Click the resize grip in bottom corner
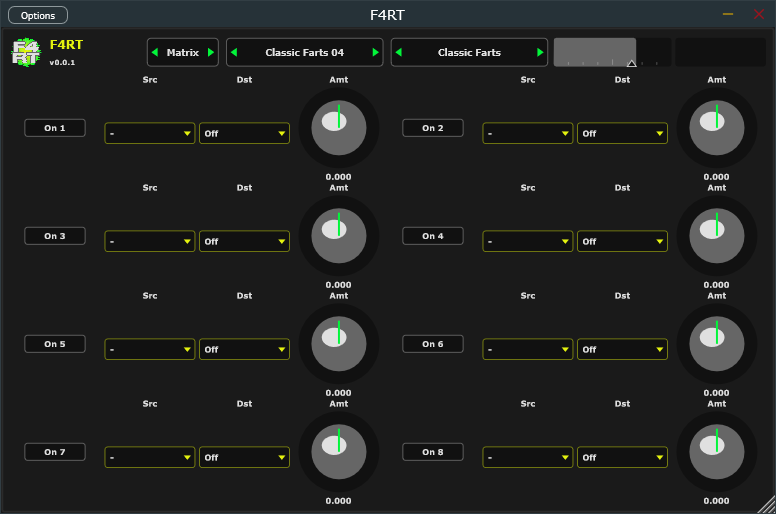 click(x=767, y=505)
